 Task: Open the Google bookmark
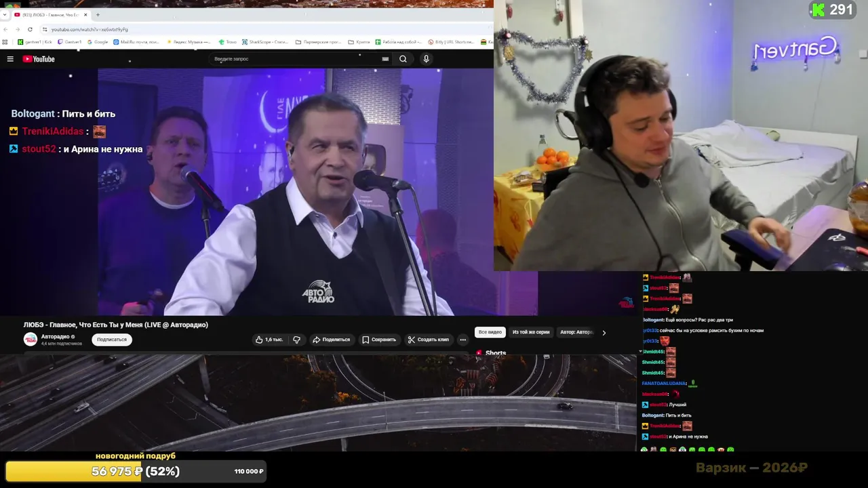click(x=98, y=42)
